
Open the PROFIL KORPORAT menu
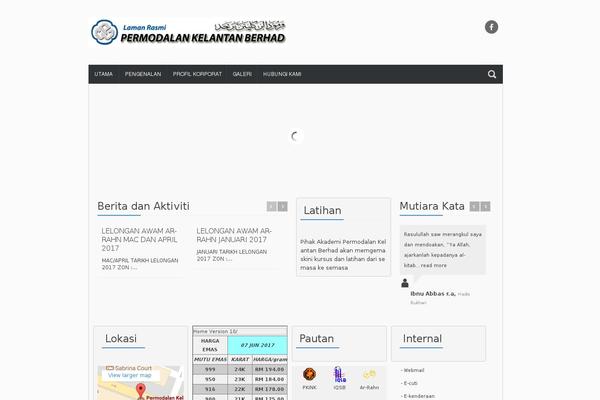197,74
